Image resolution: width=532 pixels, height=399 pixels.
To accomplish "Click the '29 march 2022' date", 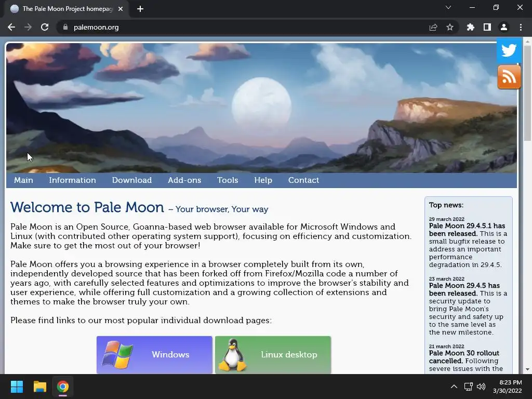I will click(x=446, y=219).
